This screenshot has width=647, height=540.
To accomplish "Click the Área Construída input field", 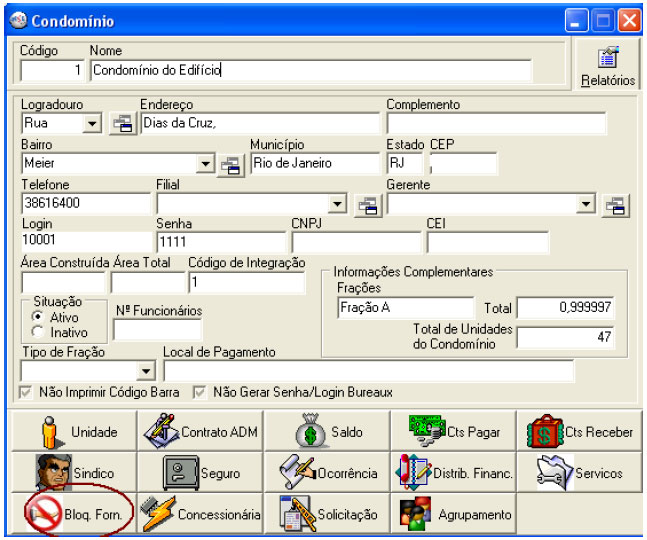I will pos(63,282).
